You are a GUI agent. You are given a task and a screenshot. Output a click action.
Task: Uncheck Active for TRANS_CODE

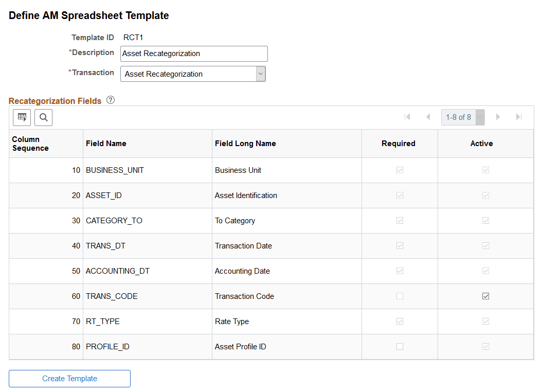tap(485, 296)
